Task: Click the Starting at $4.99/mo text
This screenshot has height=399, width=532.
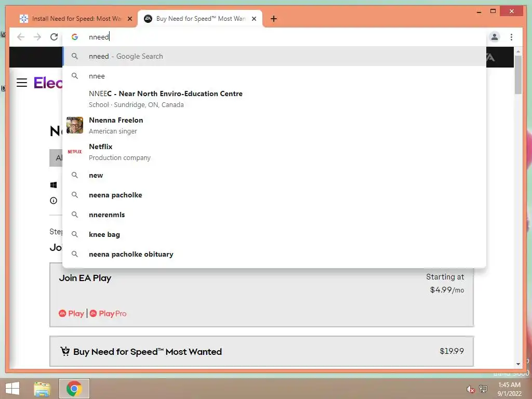Action: point(445,283)
